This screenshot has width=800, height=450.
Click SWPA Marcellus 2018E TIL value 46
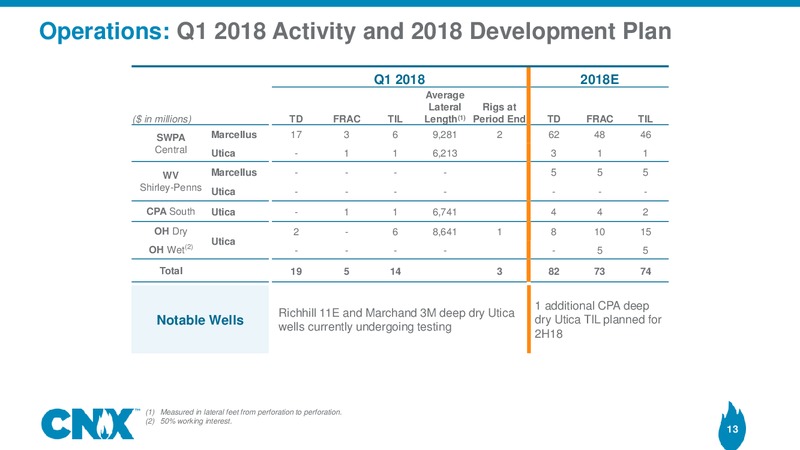click(x=645, y=135)
